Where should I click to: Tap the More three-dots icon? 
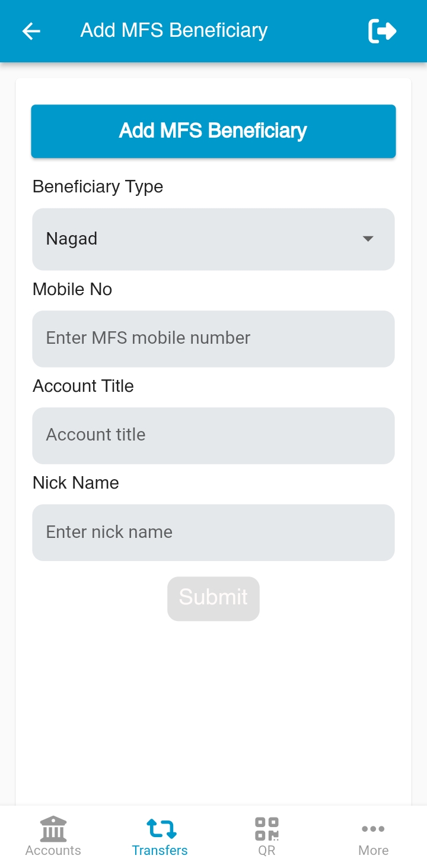pos(373,829)
